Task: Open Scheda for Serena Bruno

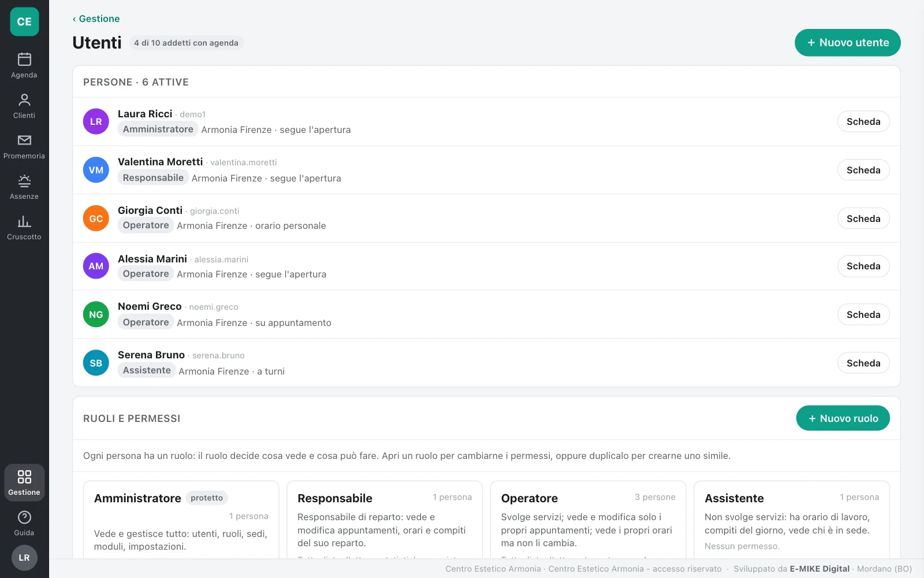Action: click(863, 363)
